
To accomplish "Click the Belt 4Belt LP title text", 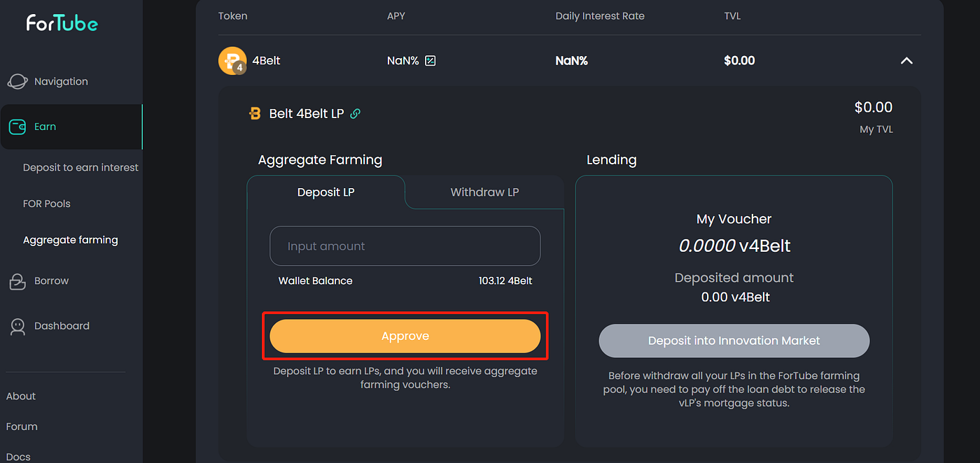I will click(307, 113).
